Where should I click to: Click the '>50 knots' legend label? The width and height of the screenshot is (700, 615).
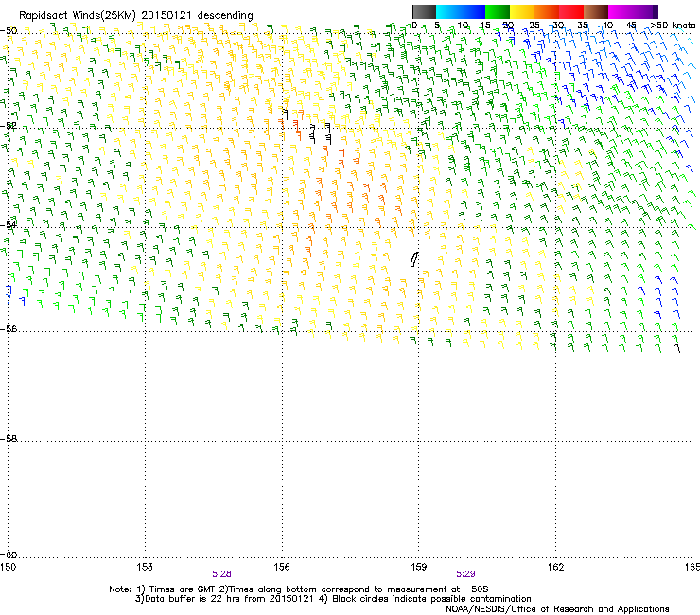pos(673,26)
